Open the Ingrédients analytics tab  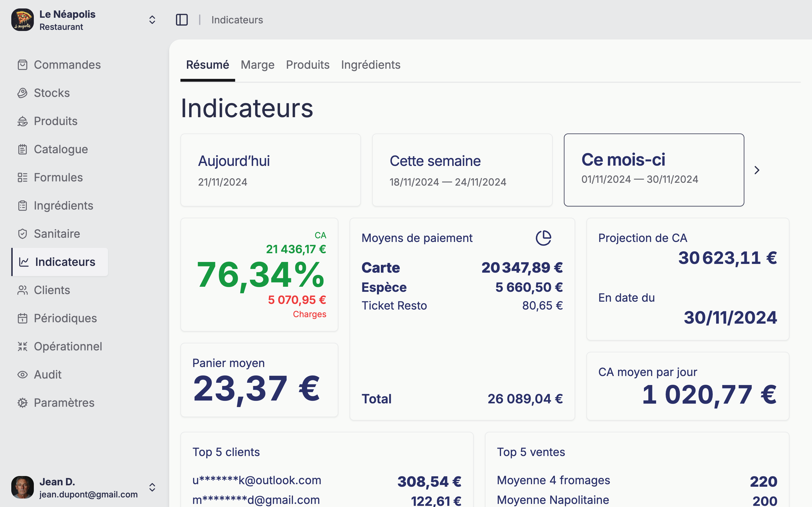[371, 65]
